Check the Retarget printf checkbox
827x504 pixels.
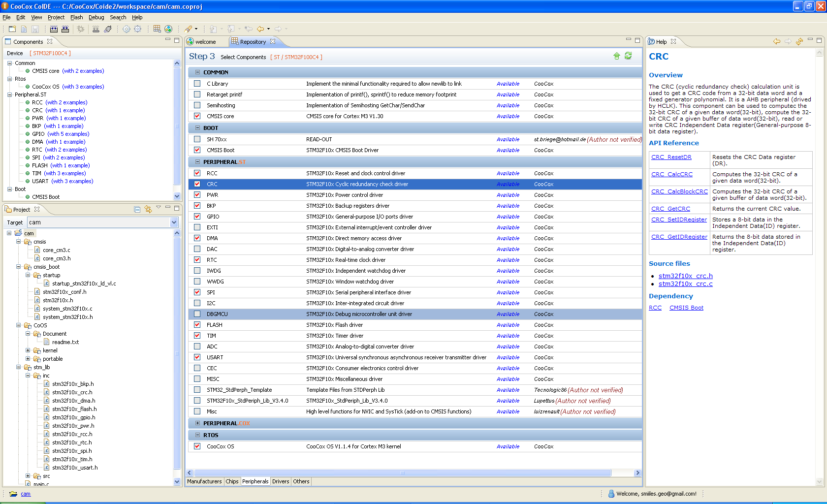(x=197, y=94)
